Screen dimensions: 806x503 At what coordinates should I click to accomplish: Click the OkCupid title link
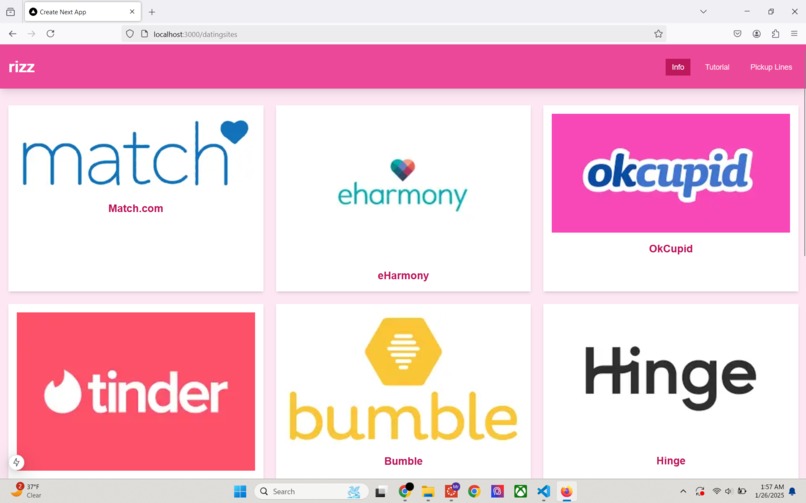(x=670, y=249)
